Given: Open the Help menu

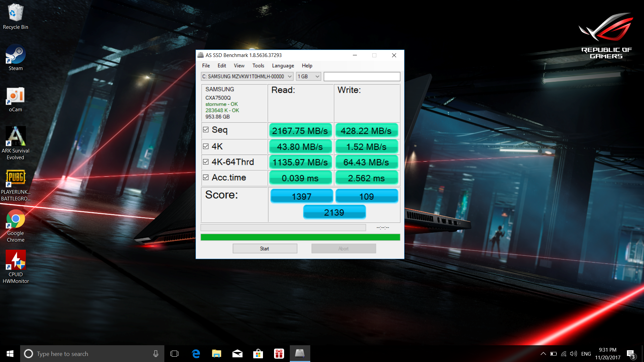Looking at the screenshot, I should click(307, 66).
